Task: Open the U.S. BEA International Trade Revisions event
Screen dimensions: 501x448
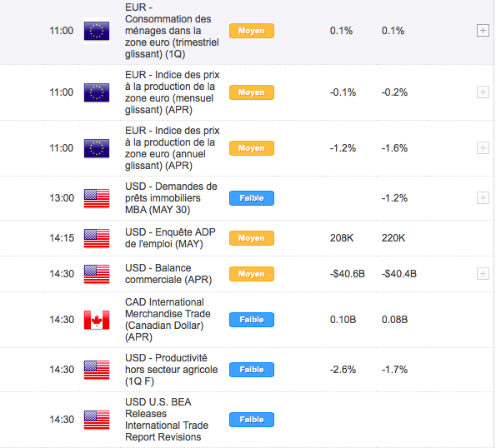Action: pyautogui.click(x=164, y=420)
